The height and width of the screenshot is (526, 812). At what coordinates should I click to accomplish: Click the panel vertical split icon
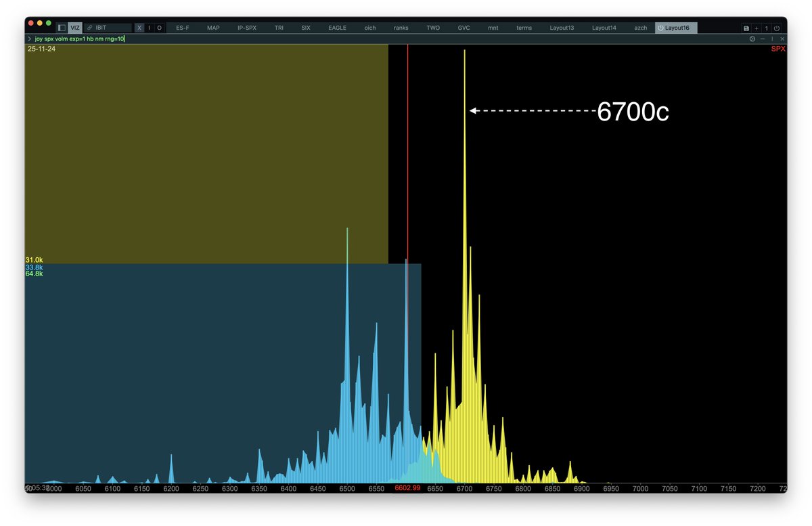772,39
